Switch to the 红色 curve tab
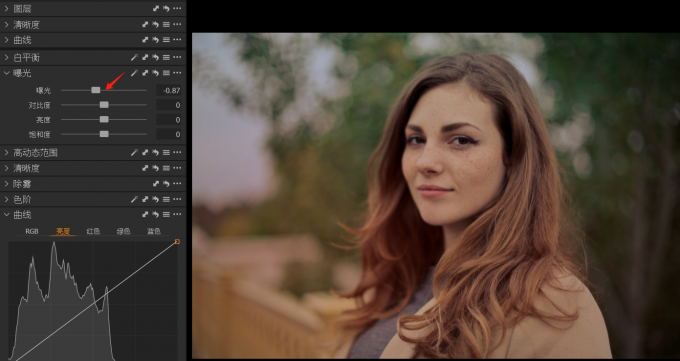680x361 pixels. (93, 231)
